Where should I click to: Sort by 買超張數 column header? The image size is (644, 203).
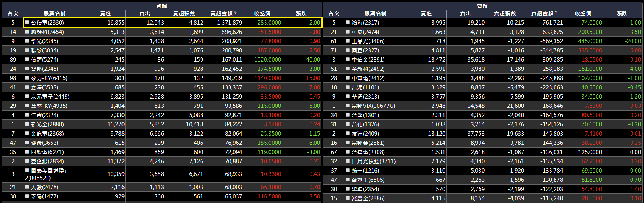pos(184,13)
